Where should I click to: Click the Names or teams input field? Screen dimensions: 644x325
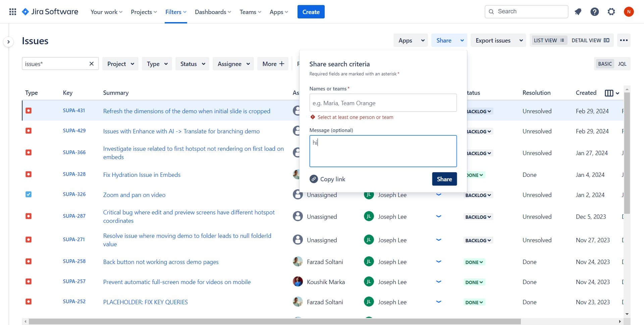[x=383, y=103]
